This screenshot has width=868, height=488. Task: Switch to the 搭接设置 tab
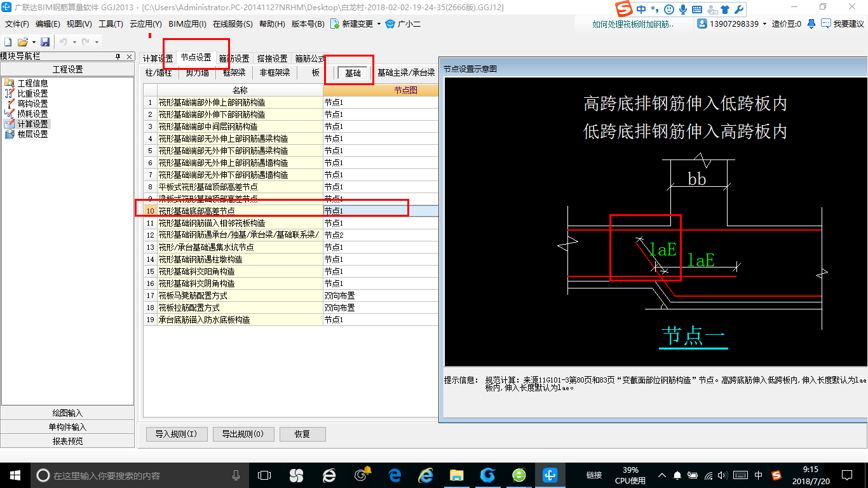coord(272,58)
